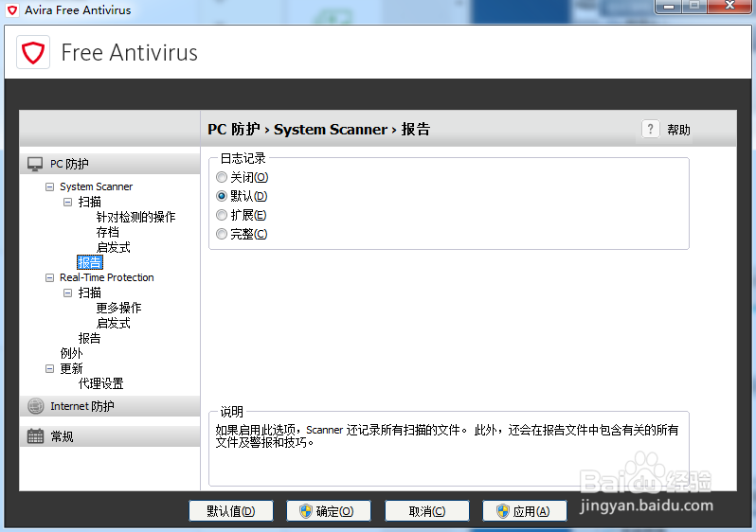This screenshot has width=756, height=532.
Task: Minimize the Avira window
Action: click(669, 6)
